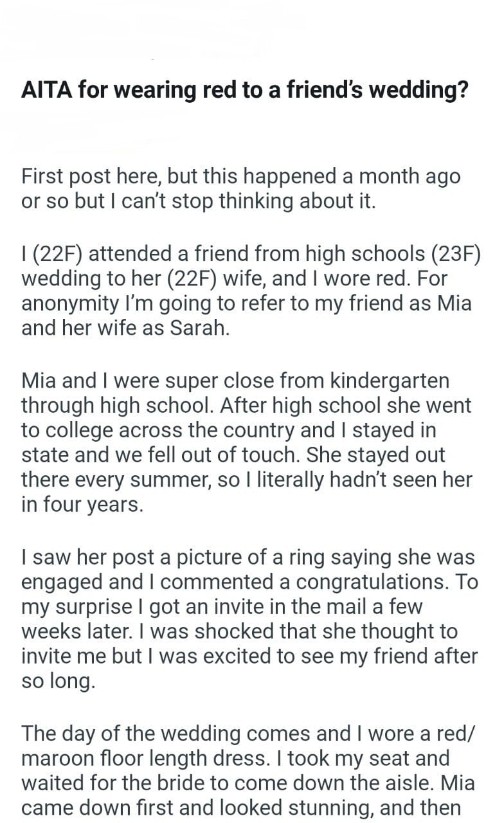This screenshot has width=504, height=823.
Task: Click the words "so long" ending the paragraph
Action: (58, 681)
